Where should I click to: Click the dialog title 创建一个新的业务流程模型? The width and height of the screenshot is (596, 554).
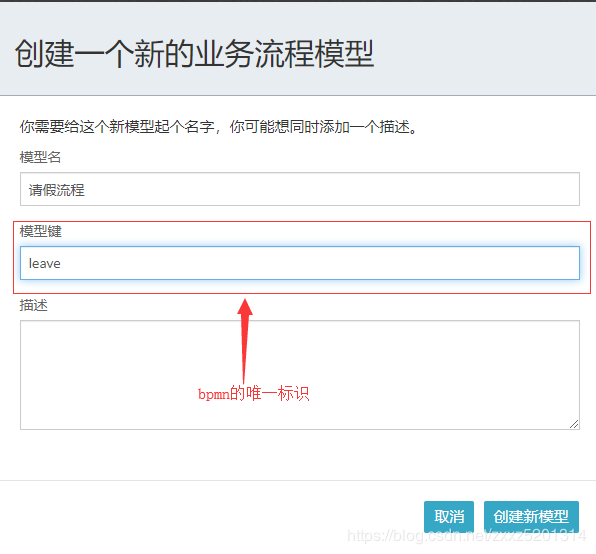(194, 54)
